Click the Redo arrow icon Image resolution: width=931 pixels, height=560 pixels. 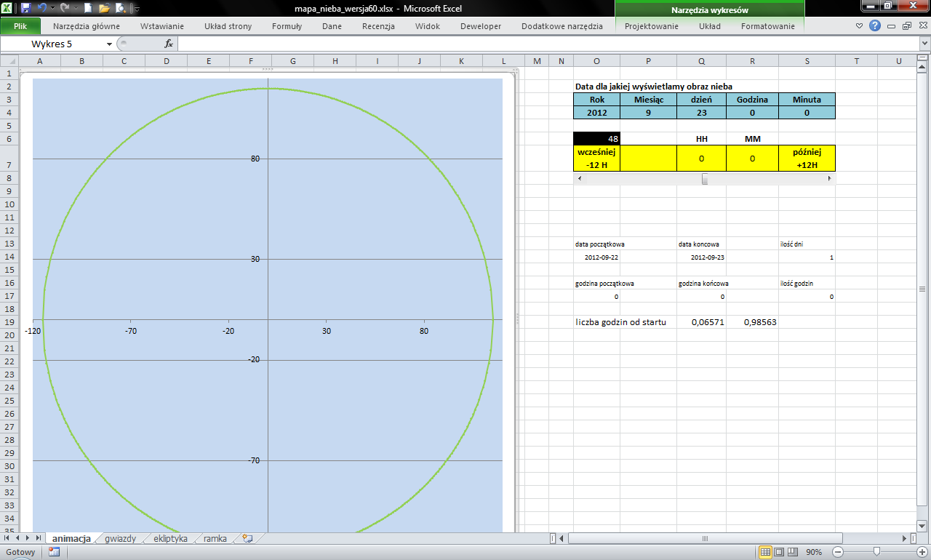(64, 9)
